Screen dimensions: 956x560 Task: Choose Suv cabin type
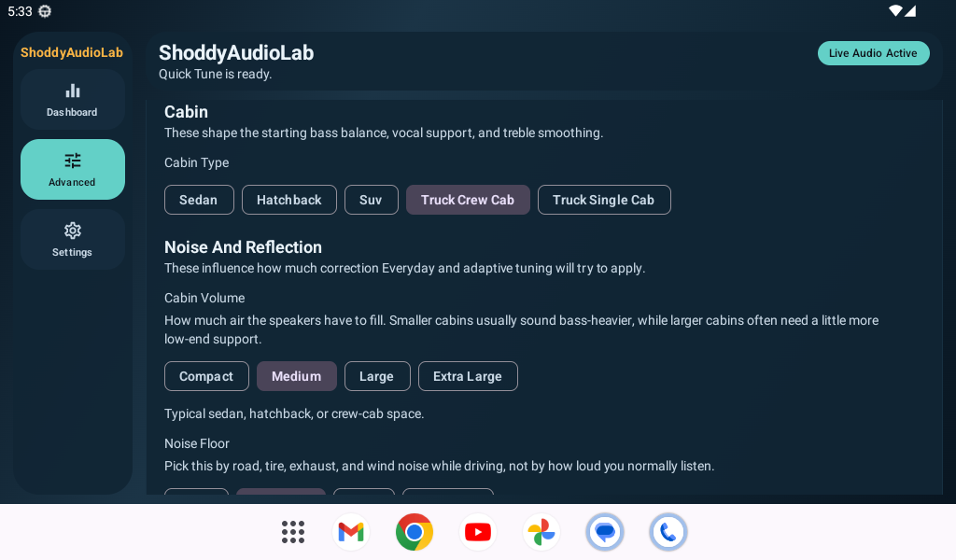pyautogui.click(x=372, y=200)
